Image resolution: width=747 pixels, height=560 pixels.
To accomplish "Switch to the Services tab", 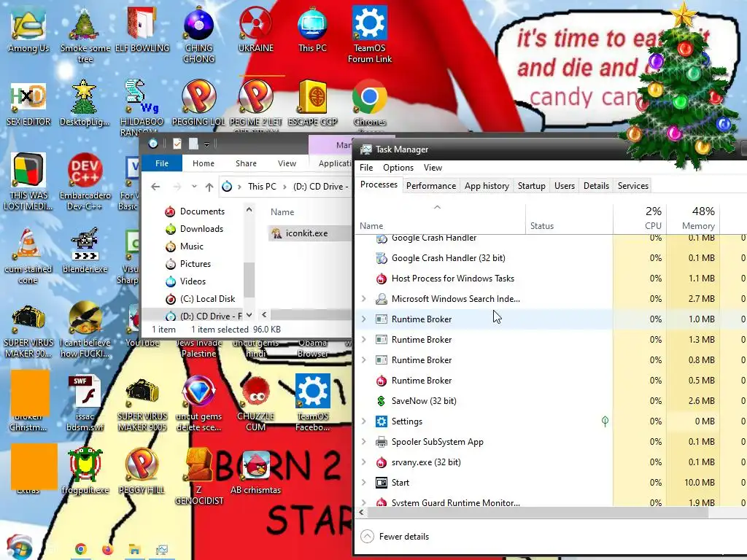I will click(632, 186).
